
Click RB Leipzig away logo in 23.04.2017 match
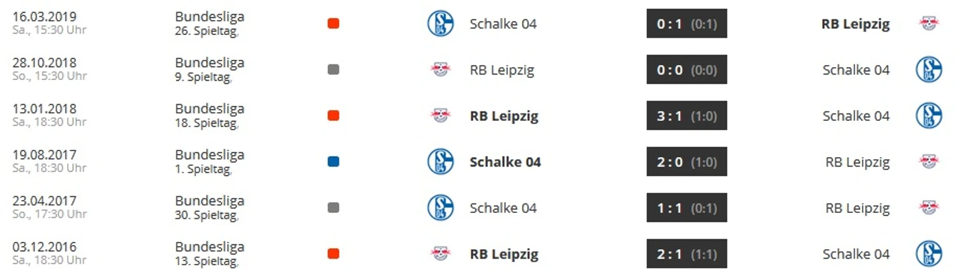pos(929,208)
